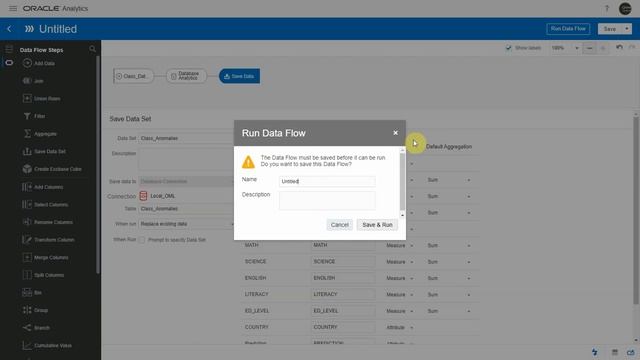The width and height of the screenshot is (640, 360).
Task: Select the Class_Dat node in the flow
Action: [133, 76]
